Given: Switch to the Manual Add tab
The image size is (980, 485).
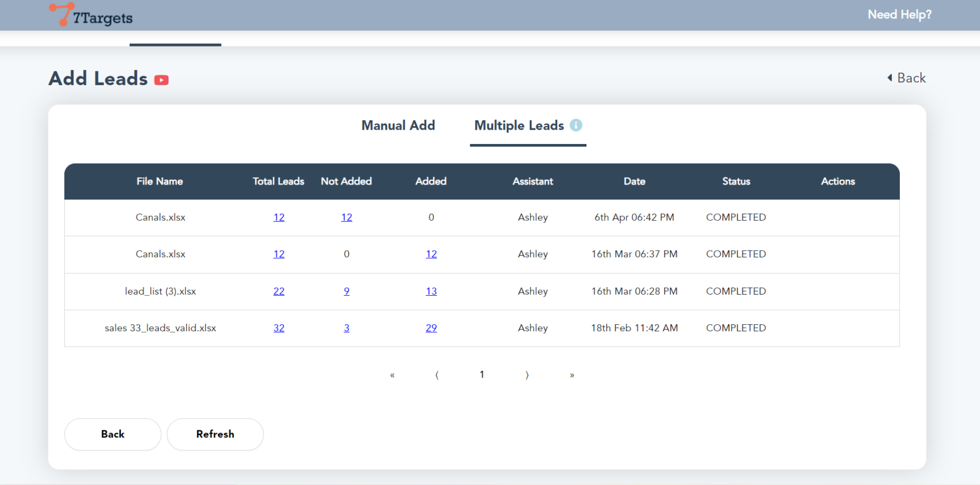Looking at the screenshot, I should tap(398, 126).
